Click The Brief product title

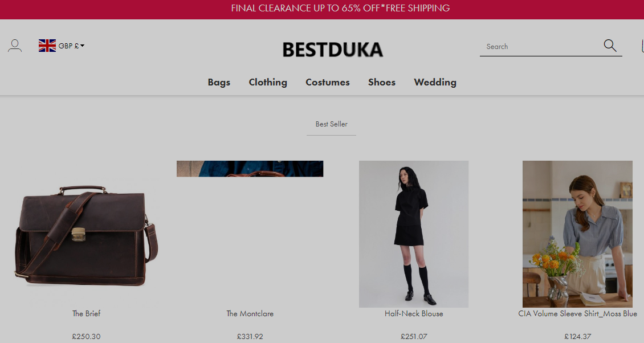pyautogui.click(x=86, y=313)
